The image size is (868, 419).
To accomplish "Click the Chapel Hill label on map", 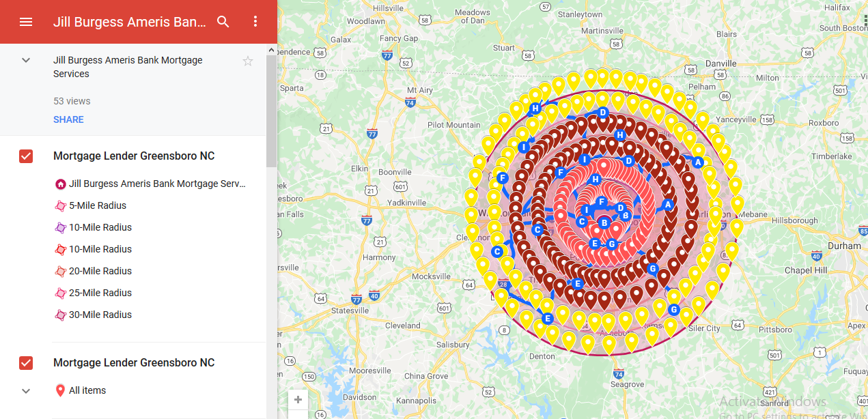I will (x=806, y=270).
